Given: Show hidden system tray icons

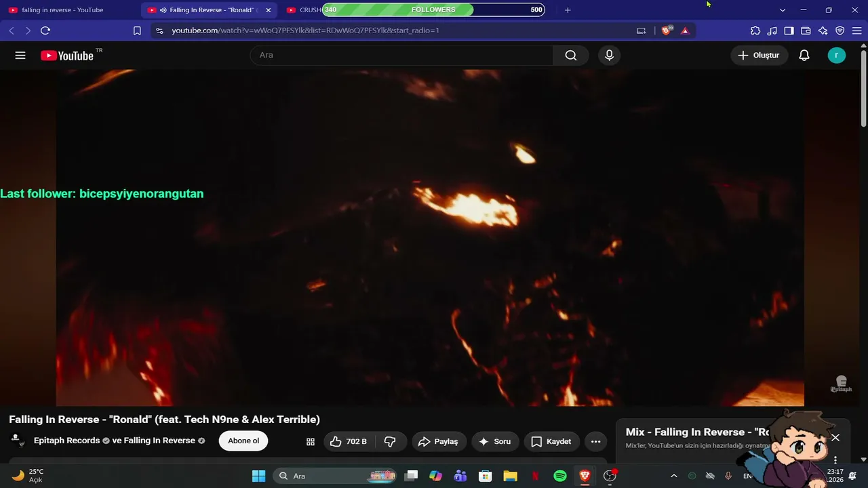Looking at the screenshot, I should tap(674, 476).
